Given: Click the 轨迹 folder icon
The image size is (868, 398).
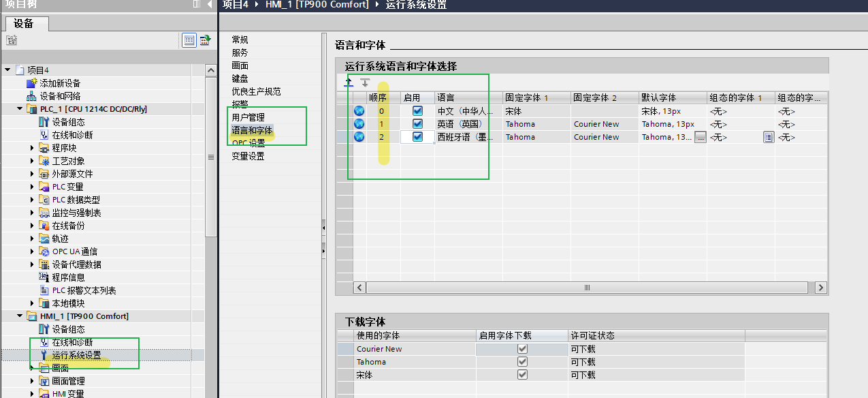Looking at the screenshot, I should point(44,239).
